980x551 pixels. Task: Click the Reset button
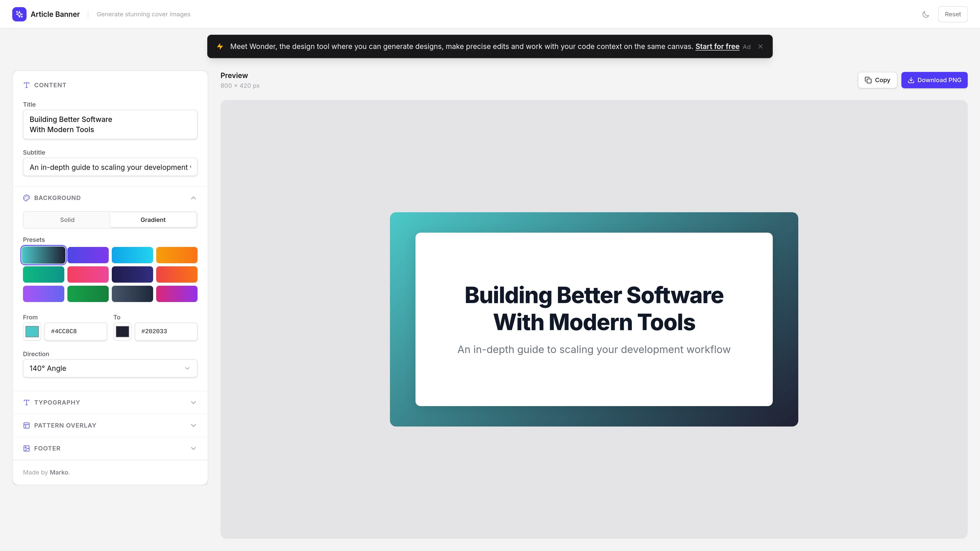pos(953,15)
